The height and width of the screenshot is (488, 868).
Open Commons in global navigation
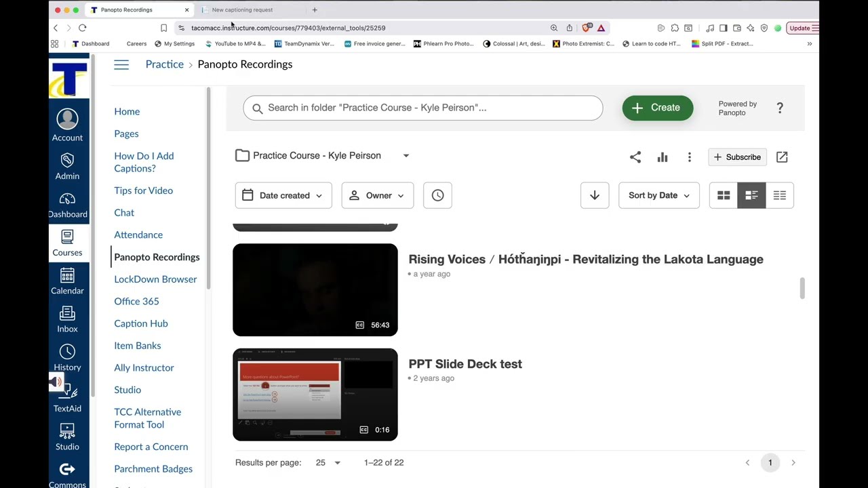coord(67,476)
